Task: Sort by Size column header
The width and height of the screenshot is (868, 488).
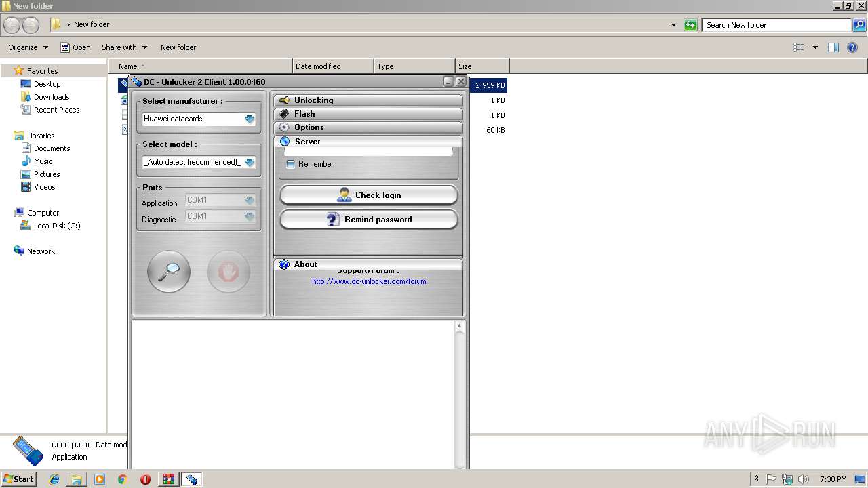Action: click(x=482, y=66)
